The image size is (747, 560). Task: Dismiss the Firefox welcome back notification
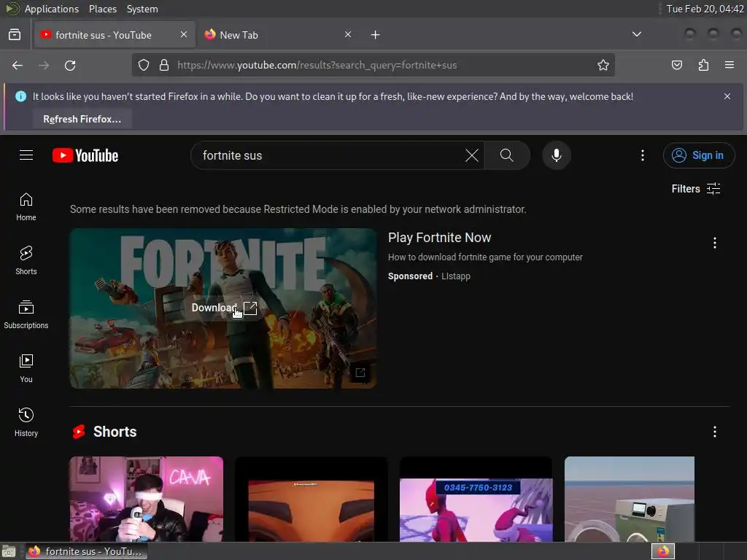(727, 96)
